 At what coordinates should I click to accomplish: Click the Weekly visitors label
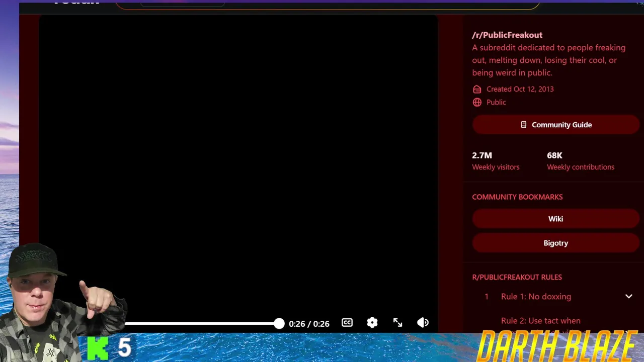coord(496,167)
